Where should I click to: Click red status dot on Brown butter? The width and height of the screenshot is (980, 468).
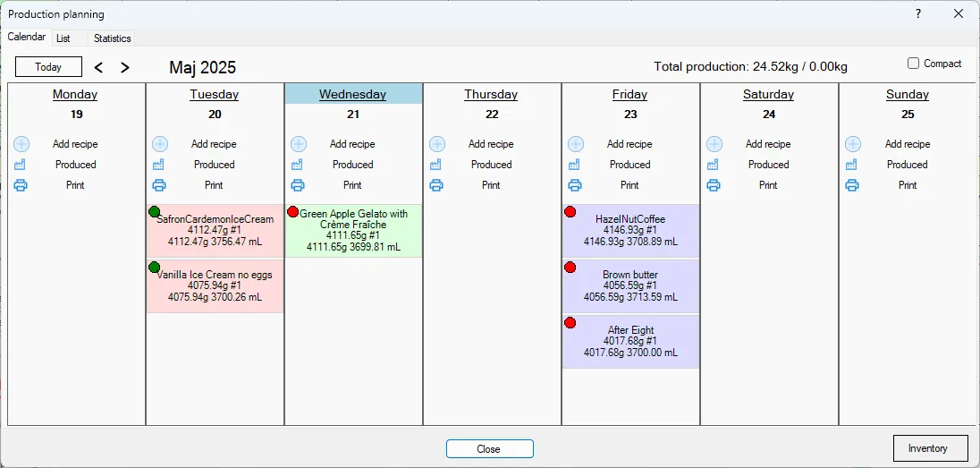(x=570, y=268)
